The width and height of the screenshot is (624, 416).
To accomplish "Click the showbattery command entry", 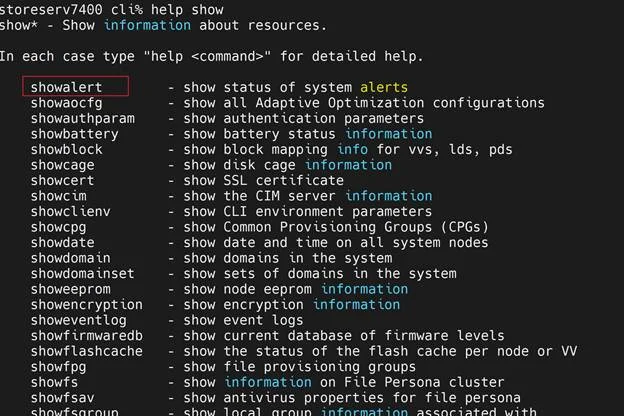I will pyautogui.click(x=74, y=134).
